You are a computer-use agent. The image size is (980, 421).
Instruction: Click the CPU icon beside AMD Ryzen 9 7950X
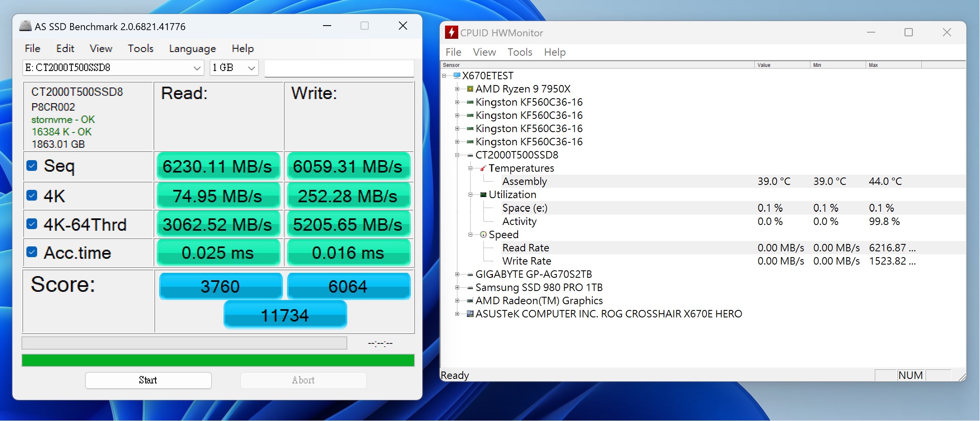coord(469,89)
